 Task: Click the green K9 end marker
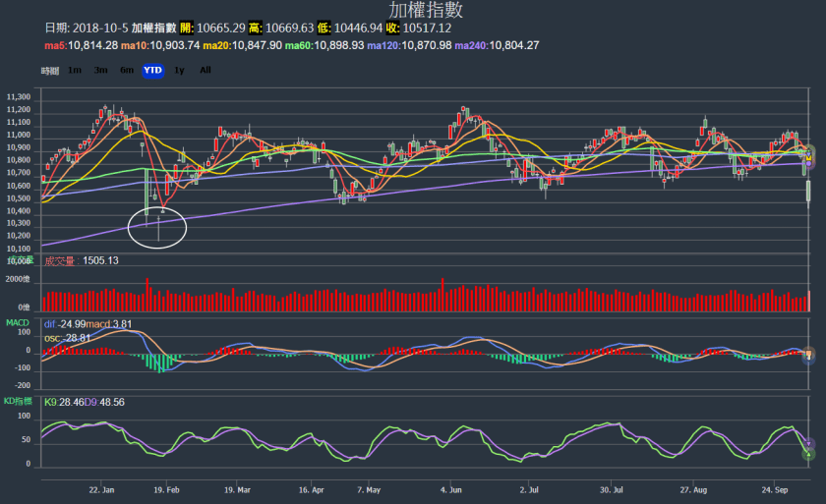point(809,453)
